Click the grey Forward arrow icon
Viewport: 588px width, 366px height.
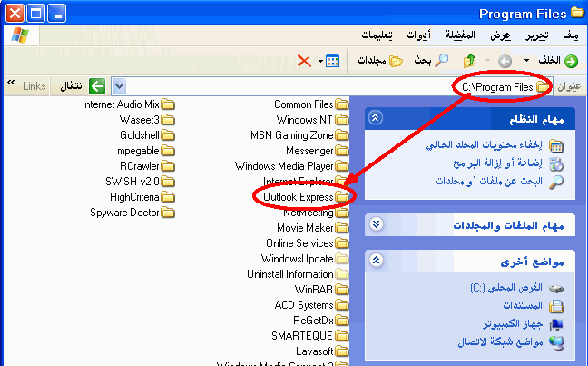505,61
